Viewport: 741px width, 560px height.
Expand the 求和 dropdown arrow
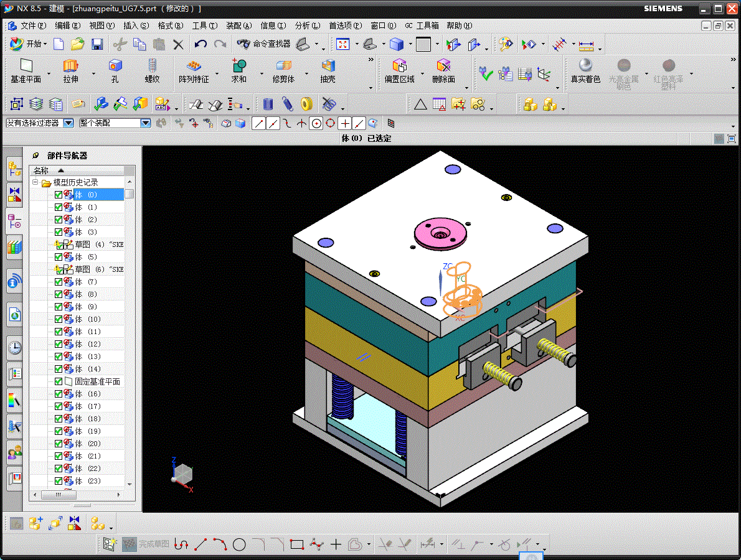point(262,73)
